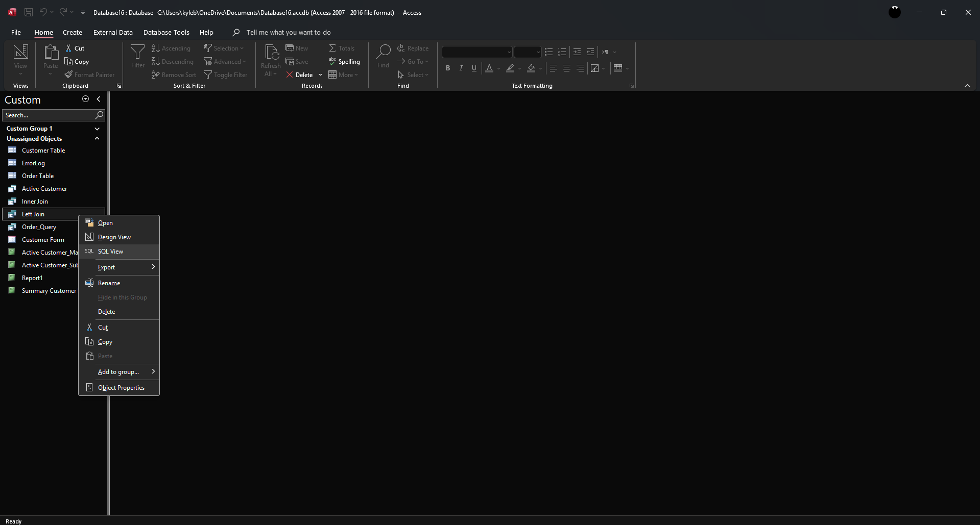
Task: Open the Go To dropdown
Action: [x=413, y=61]
